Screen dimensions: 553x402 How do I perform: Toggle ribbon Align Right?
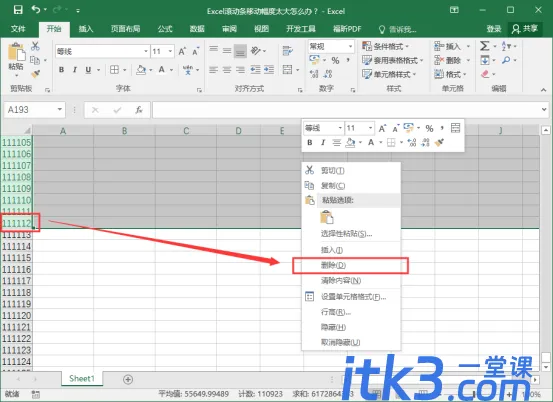click(240, 70)
